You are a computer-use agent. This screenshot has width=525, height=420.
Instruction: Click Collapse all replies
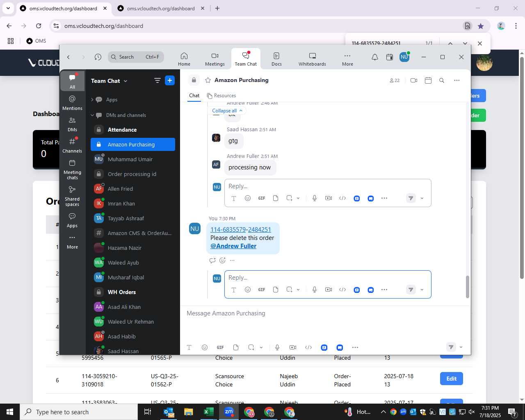(x=227, y=111)
